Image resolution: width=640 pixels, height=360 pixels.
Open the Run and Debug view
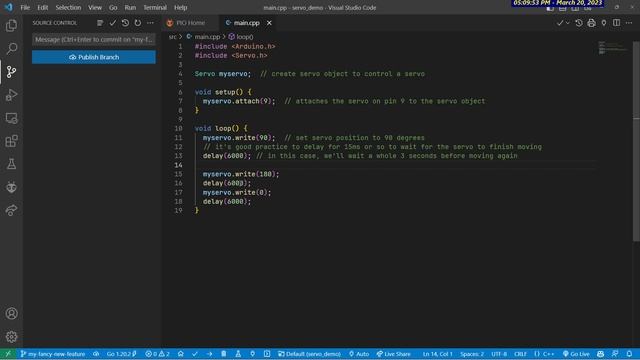coord(11,95)
